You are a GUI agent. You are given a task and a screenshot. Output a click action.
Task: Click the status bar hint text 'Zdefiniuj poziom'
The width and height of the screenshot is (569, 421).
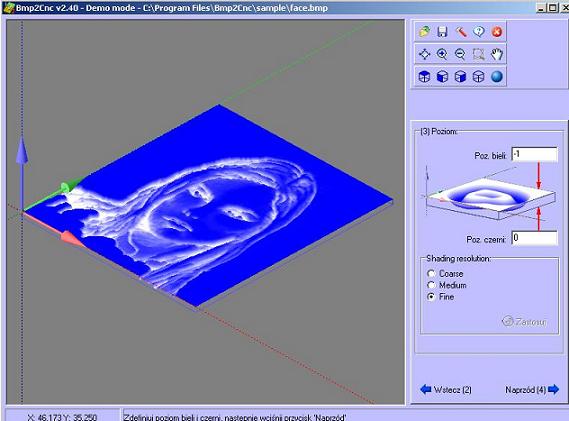(x=234, y=417)
